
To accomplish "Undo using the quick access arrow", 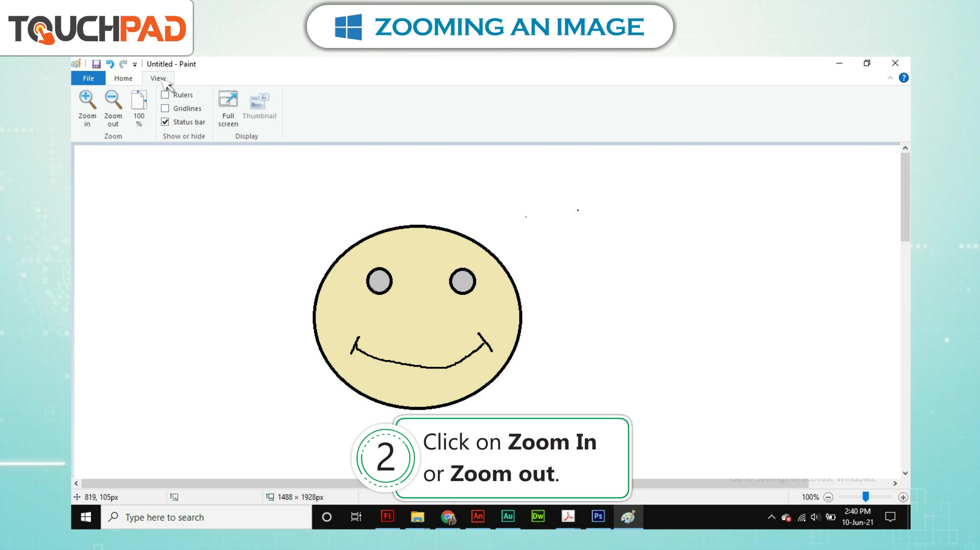I will [x=110, y=64].
